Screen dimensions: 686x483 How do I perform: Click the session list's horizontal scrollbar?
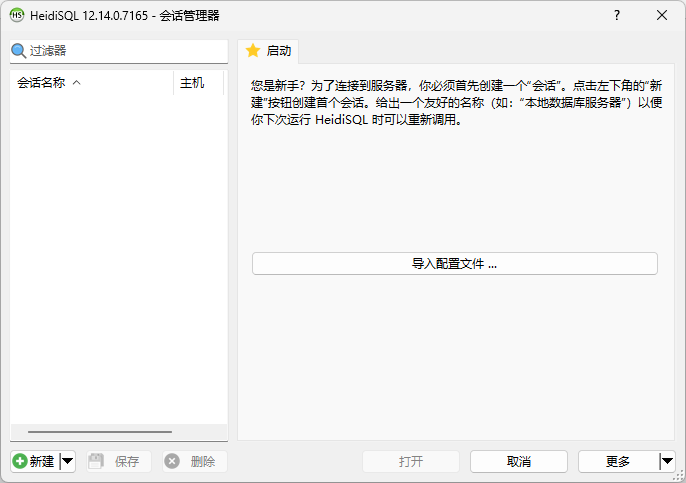click(x=100, y=432)
